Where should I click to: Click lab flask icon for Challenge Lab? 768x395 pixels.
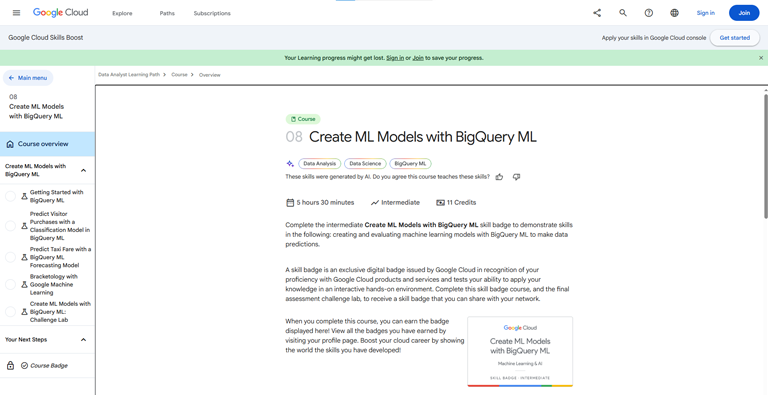point(24,312)
